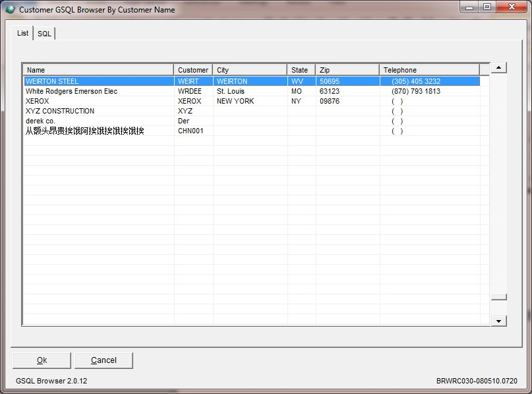Select the Chinese-named customer row
Viewport: 532px width, 394px height.
252,131
